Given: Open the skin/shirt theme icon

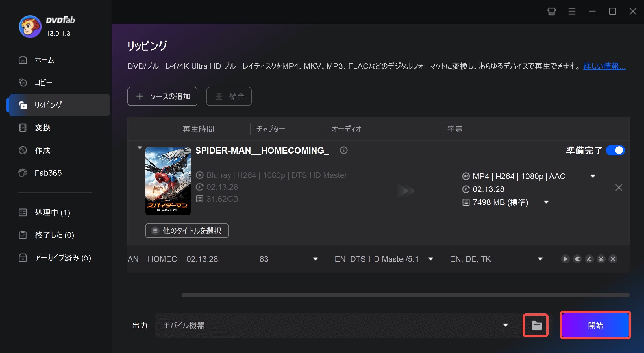Looking at the screenshot, I should (x=552, y=11).
